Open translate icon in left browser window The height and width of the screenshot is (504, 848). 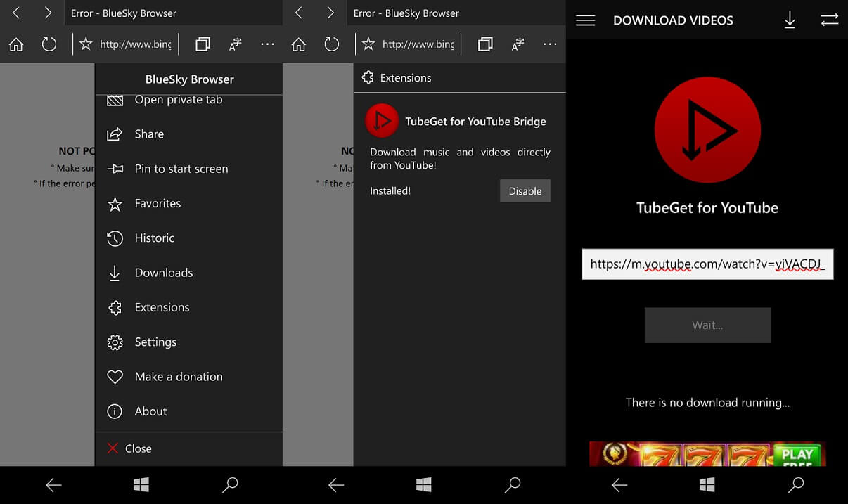pyautogui.click(x=236, y=44)
